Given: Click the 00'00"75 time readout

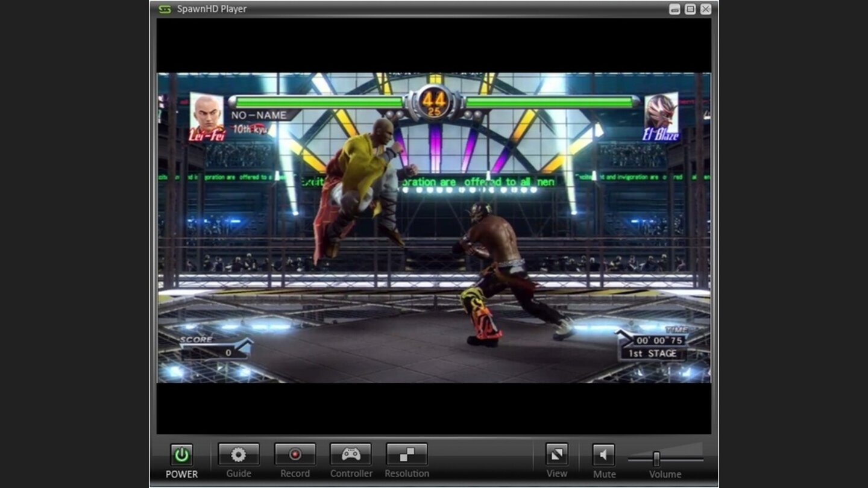Looking at the screenshot, I should [659, 340].
